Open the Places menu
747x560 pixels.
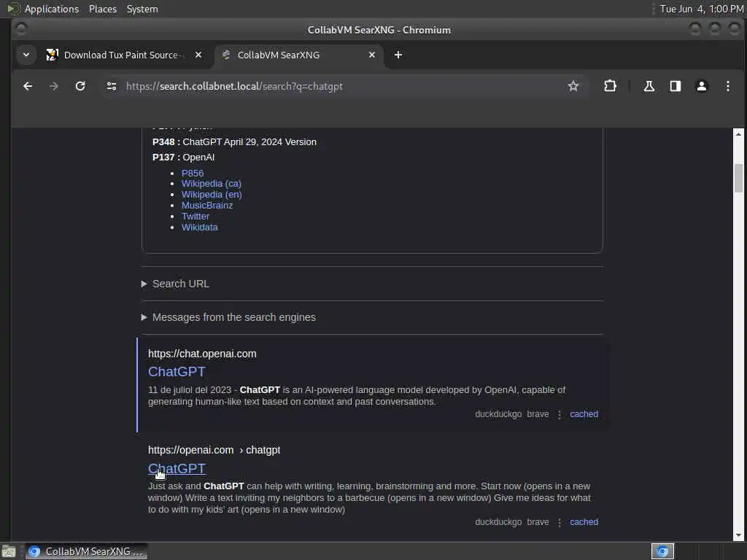pos(102,9)
